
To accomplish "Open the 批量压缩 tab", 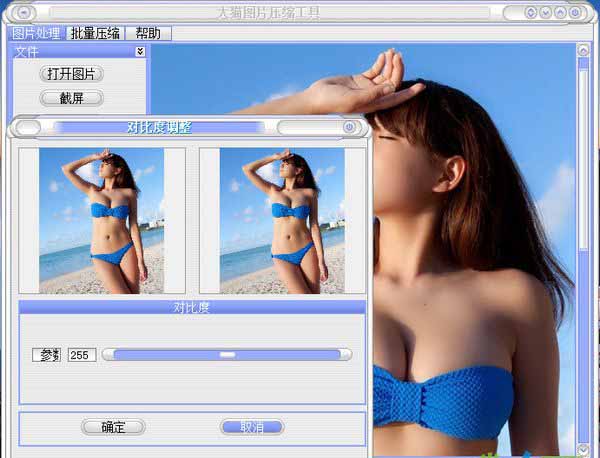I will pos(95,33).
